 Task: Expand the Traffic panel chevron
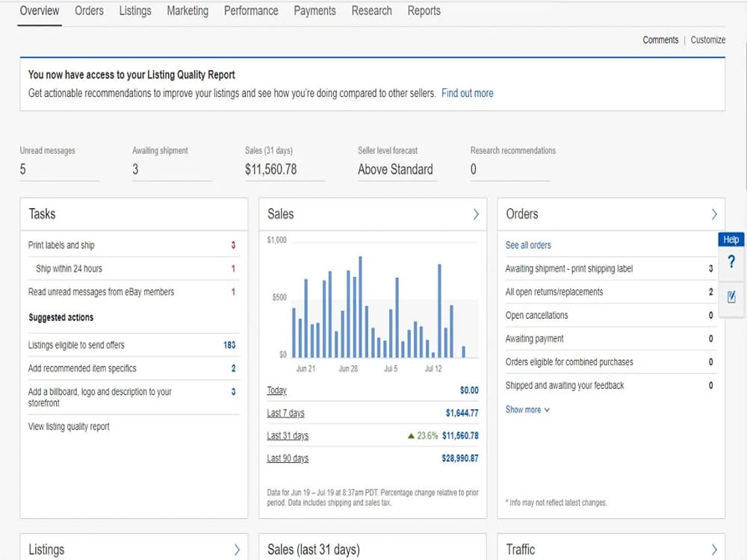pyautogui.click(x=714, y=550)
